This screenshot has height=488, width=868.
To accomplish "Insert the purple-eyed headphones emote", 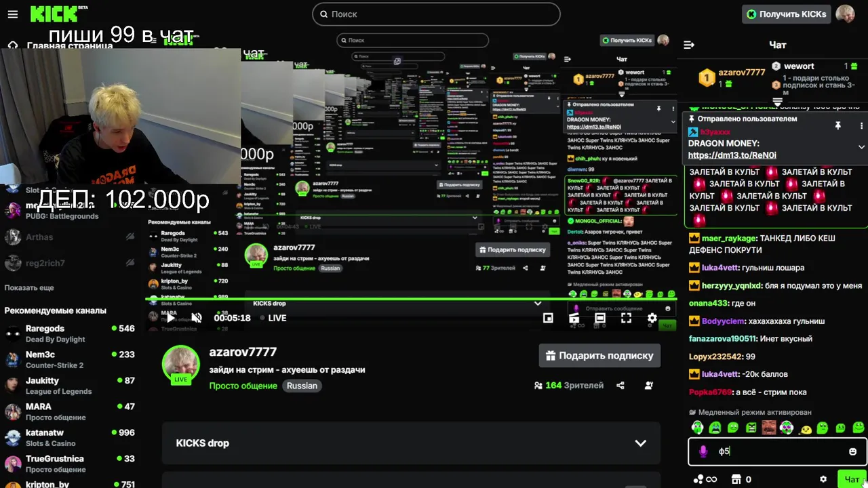I will (x=787, y=428).
